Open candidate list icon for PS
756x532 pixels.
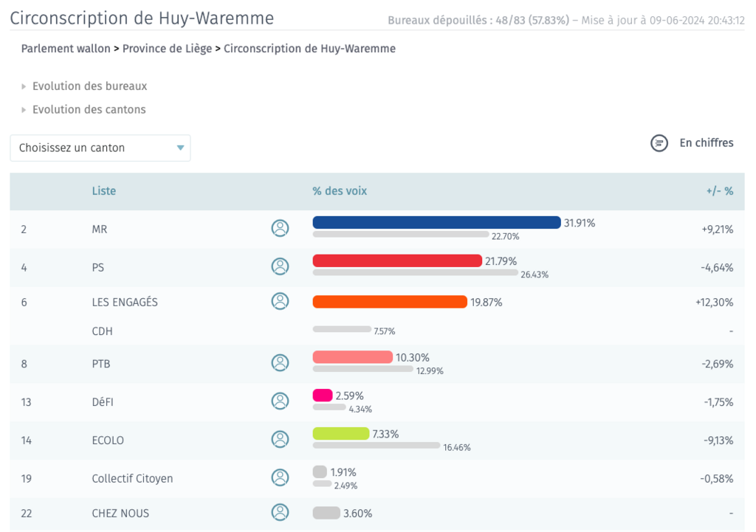(280, 266)
